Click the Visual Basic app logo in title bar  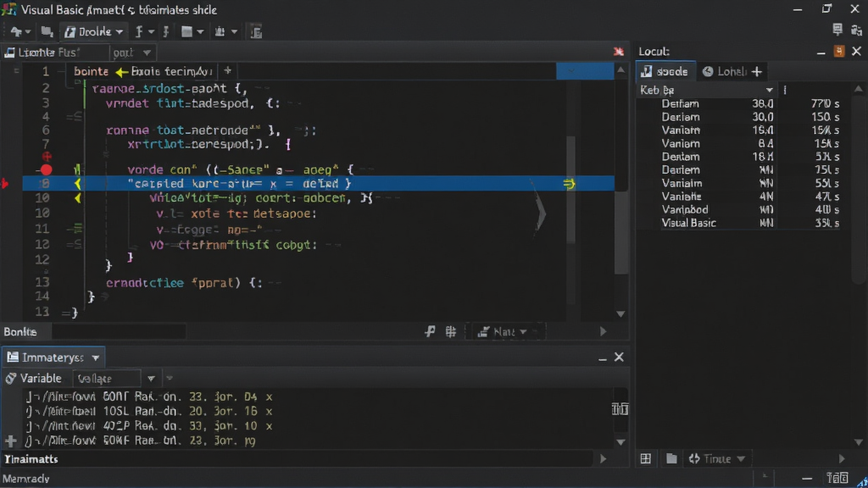point(9,9)
